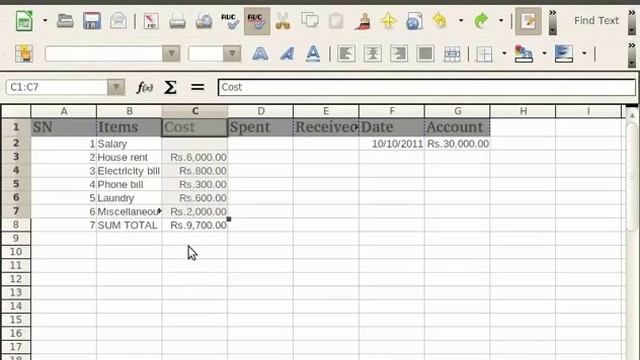Click the Print file directly icon
Viewport: 640px width, 360px height.
[x=177, y=20]
